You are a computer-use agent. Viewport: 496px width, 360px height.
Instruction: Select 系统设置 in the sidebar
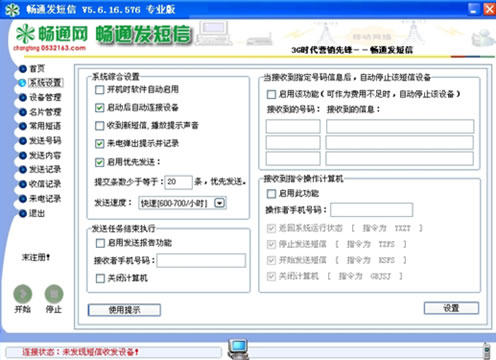click(x=45, y=83)
